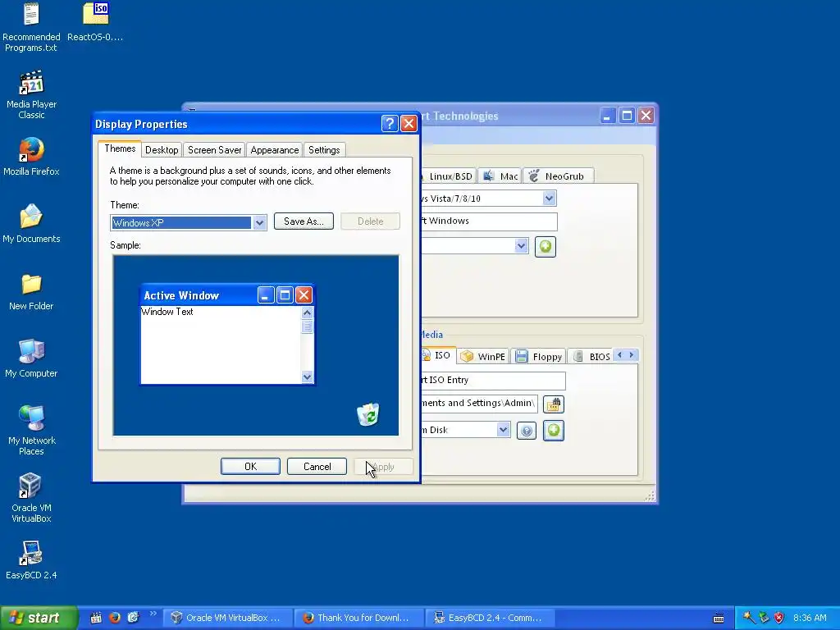This screenshot has height=630, width=840.
Task: Switch to EasyBCD 2.4 taskbar button
Action: 491,618
